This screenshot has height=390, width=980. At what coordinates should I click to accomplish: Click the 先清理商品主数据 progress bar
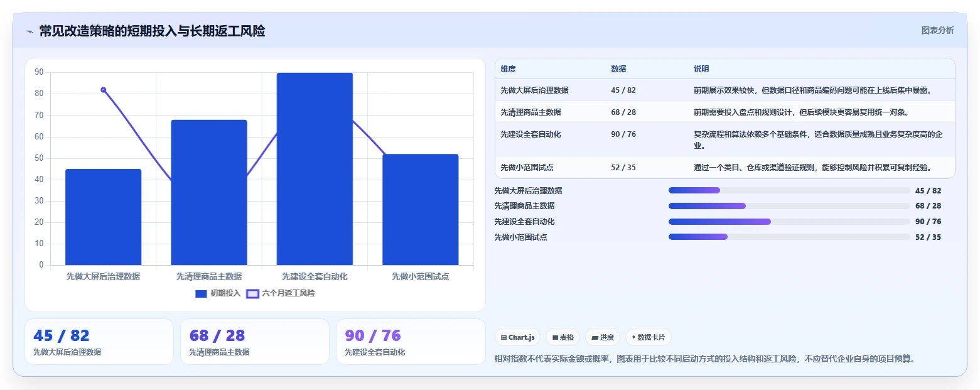click(789, 206)
